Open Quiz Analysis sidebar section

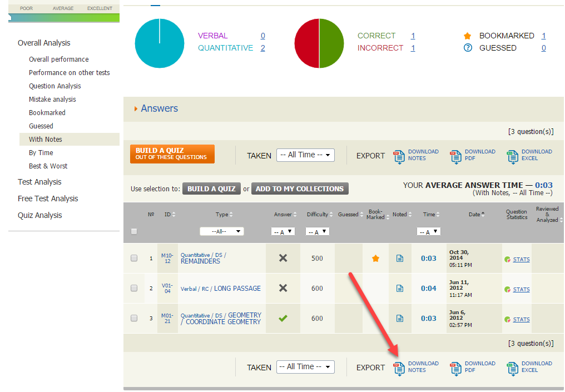click(x=39, y=215)
